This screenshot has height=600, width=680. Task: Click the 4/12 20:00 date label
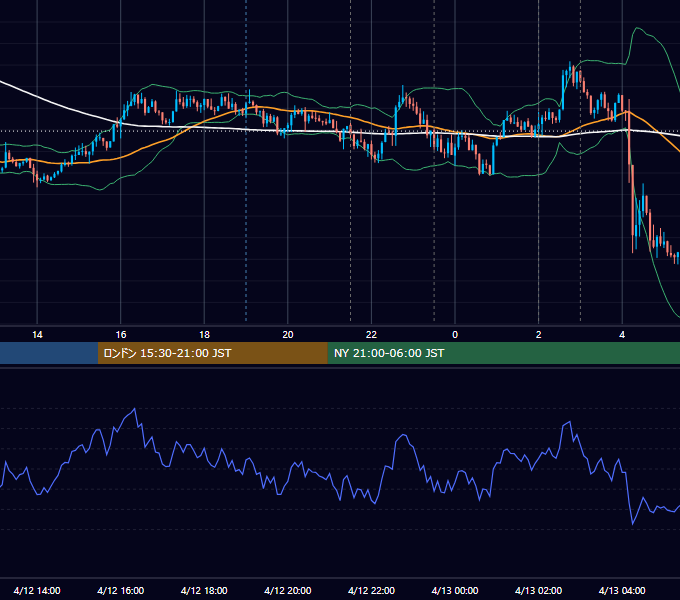tap(288, 590)
